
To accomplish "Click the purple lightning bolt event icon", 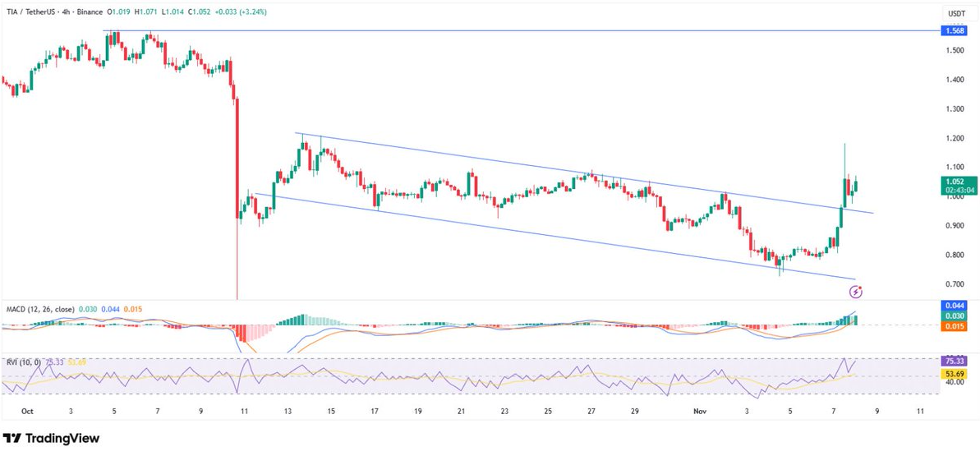I will 856,291.
